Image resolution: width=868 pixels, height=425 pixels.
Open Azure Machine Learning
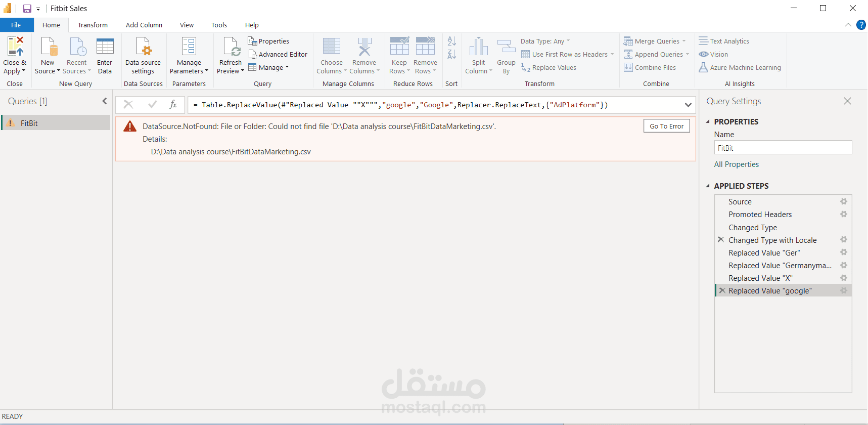click(x=740, y=67)
